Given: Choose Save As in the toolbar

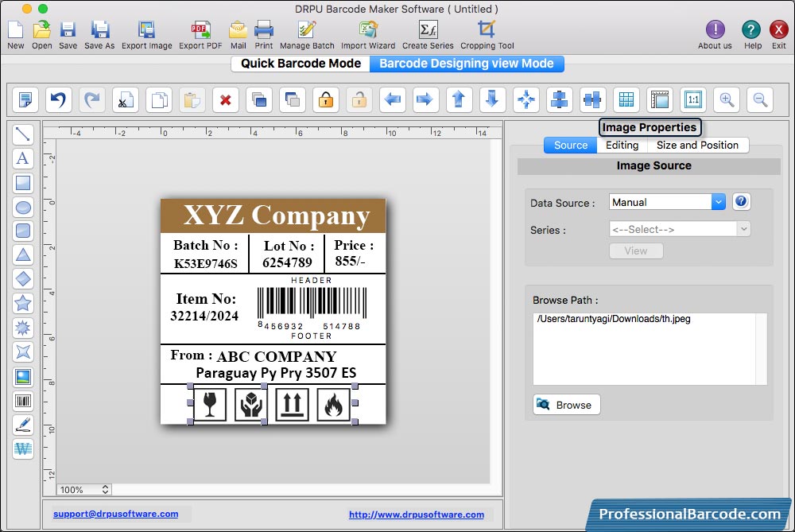Looking at the screenshot, I should point(99,35).
